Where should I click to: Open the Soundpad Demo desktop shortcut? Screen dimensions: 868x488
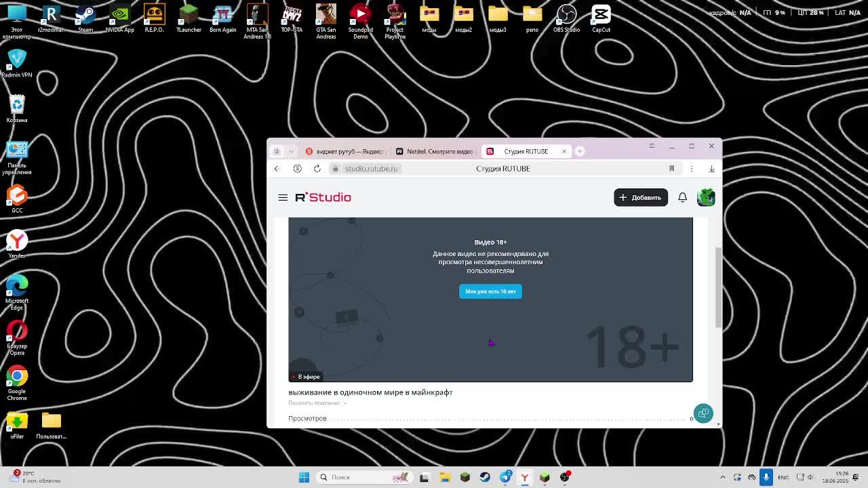tap(361, 22)
